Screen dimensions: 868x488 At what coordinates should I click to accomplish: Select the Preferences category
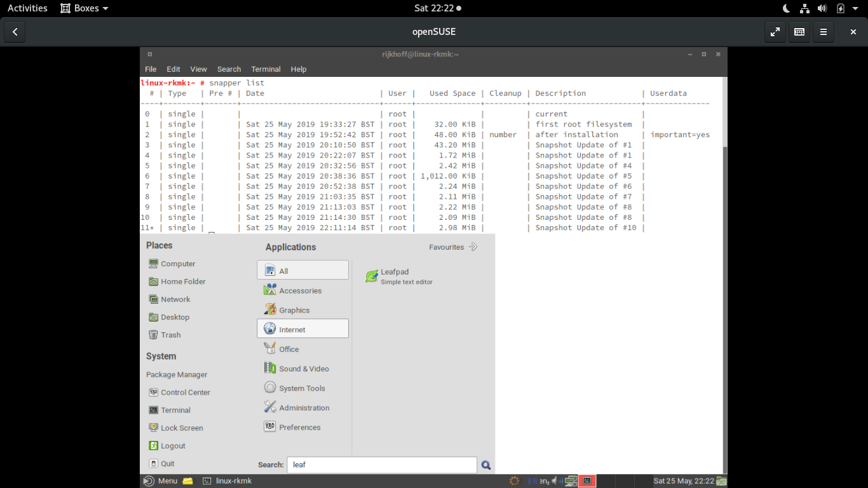point(302,427)
